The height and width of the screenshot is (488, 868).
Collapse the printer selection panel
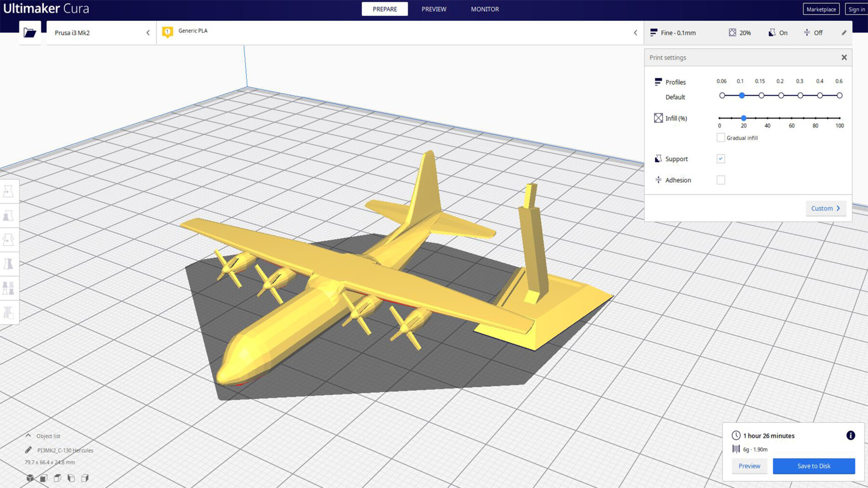click(x=148, y=33)
